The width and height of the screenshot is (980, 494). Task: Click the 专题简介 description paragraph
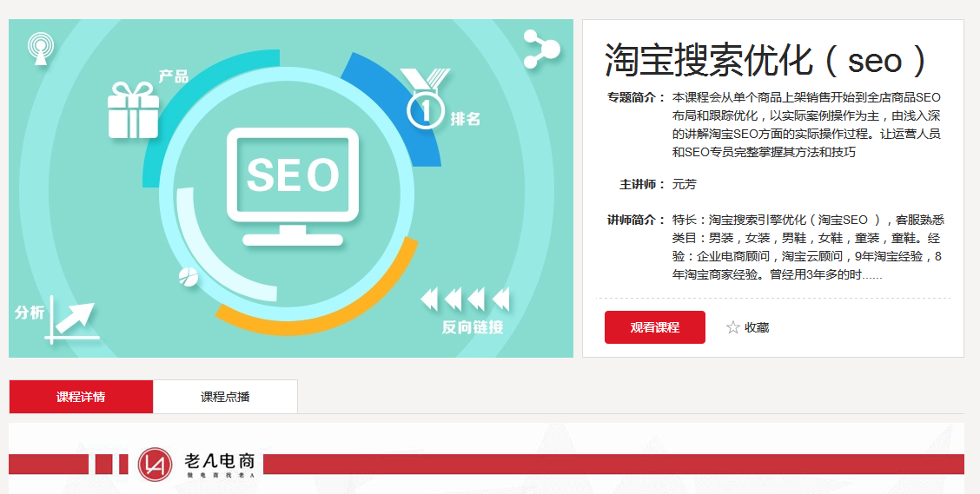806,124
